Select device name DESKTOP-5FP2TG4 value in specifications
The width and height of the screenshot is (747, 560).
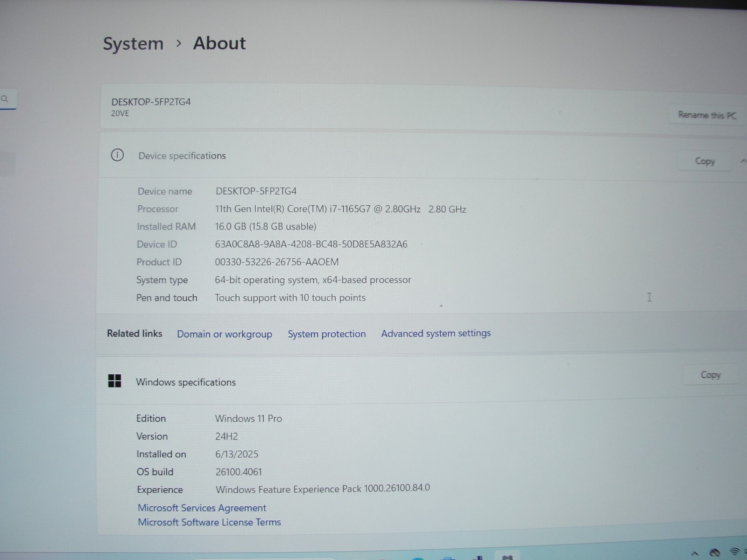pos(256,191)
